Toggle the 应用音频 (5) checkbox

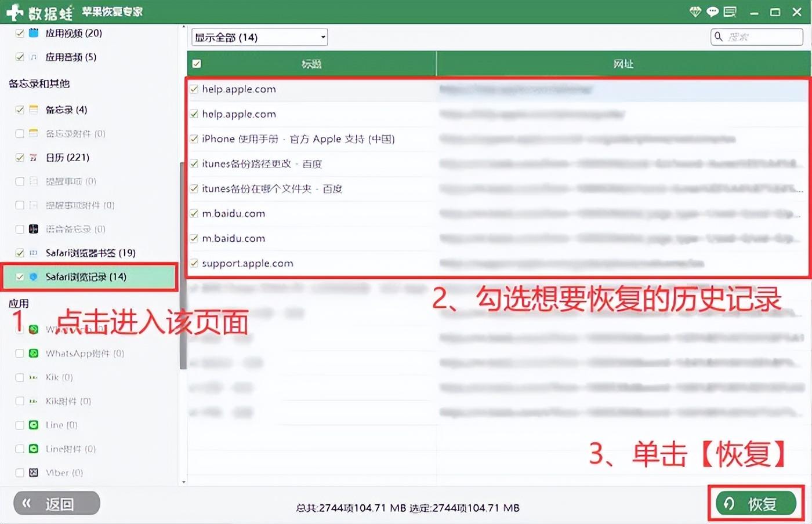click(20, 57)
